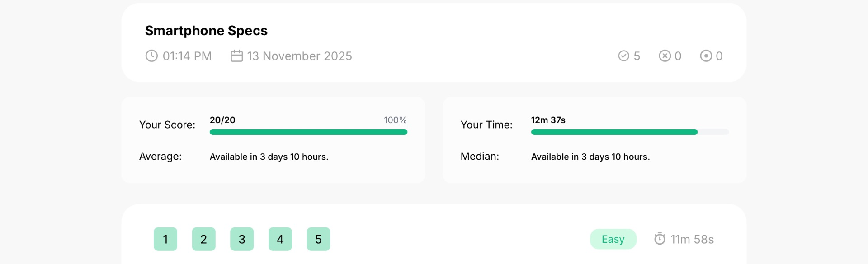Click the Average availability message

pos(269,157)
